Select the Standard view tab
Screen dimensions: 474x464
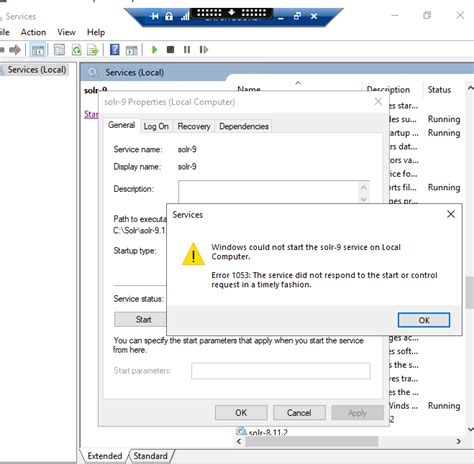151,456
